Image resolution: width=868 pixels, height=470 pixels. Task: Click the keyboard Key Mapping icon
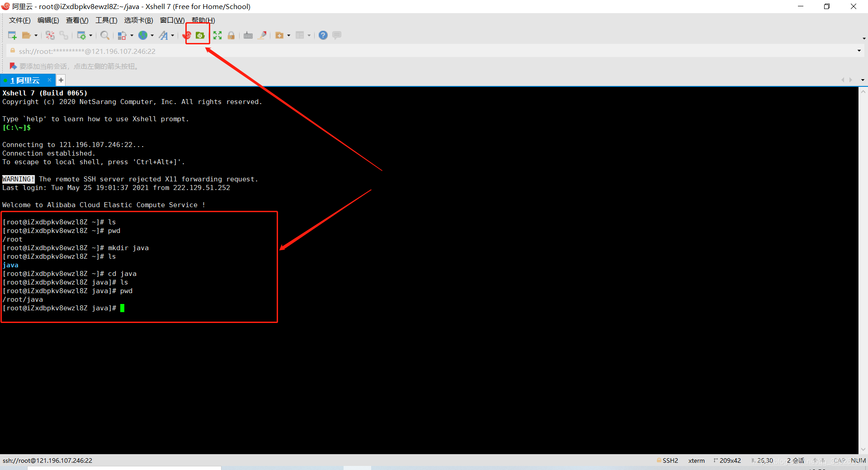click(x=248, y=35)
